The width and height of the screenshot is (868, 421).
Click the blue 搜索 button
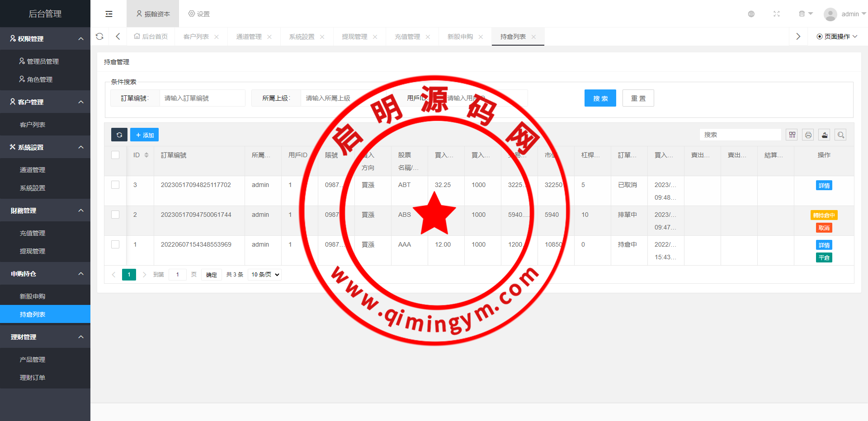coord(600,98)
